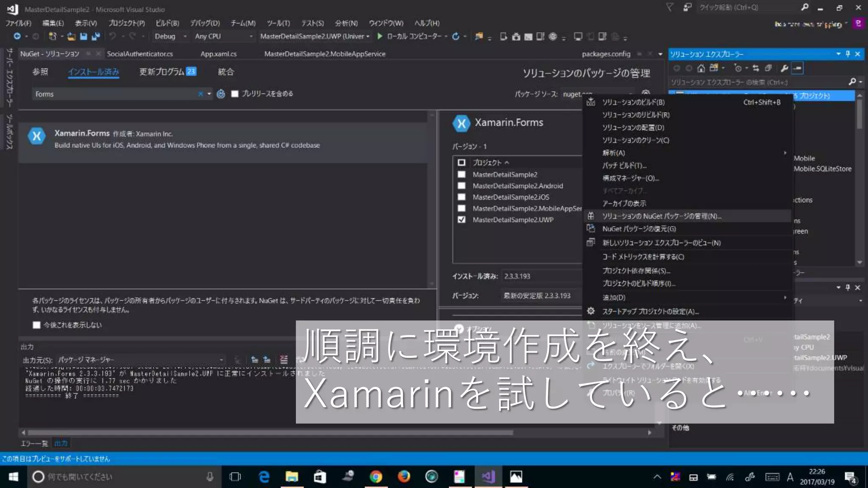Screen dimensions: 868x488
Task: Click the Clear All icon in the 出力 toolbar
Action: pos(284,360)
